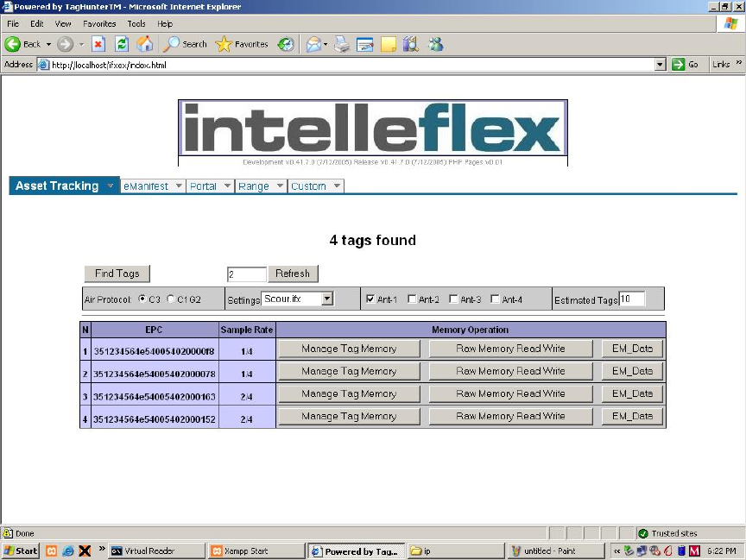This screenshot has height=560, width=746.
Task: Open the Messenger people icon
Action: click(x=436, y=44)
